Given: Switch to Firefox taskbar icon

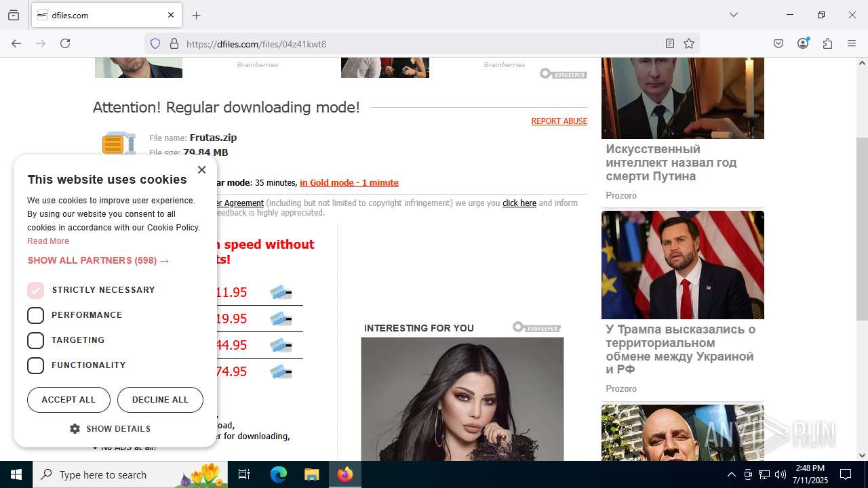Looking at the screenshot, I should coord(345,474).
